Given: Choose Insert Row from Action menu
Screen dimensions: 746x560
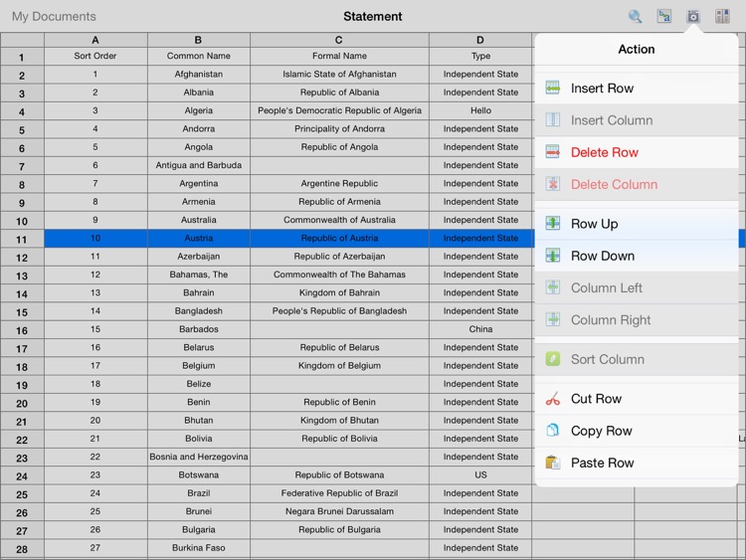Looking at the screenshot, I should 637,88.
